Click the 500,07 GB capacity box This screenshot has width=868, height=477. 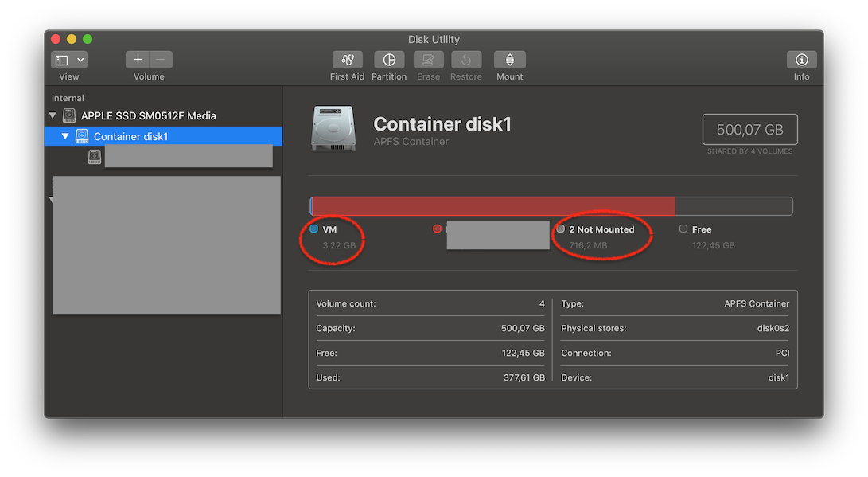[x=749, y=129]
